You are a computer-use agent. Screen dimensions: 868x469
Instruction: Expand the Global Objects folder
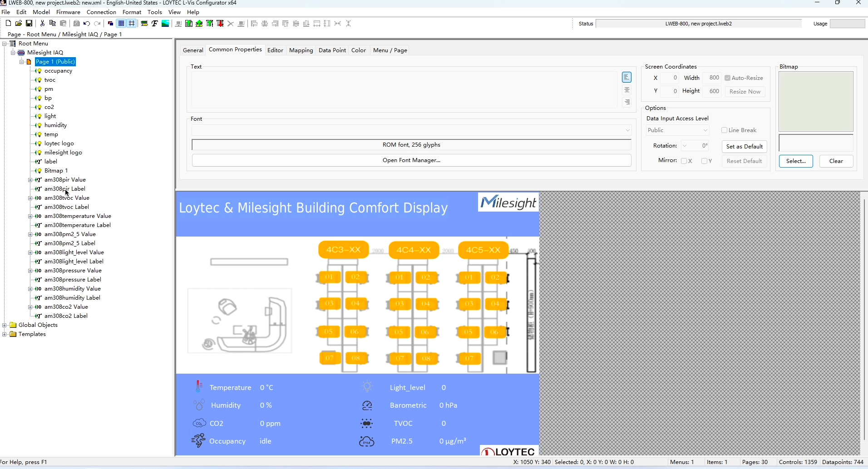coord(5,325)
